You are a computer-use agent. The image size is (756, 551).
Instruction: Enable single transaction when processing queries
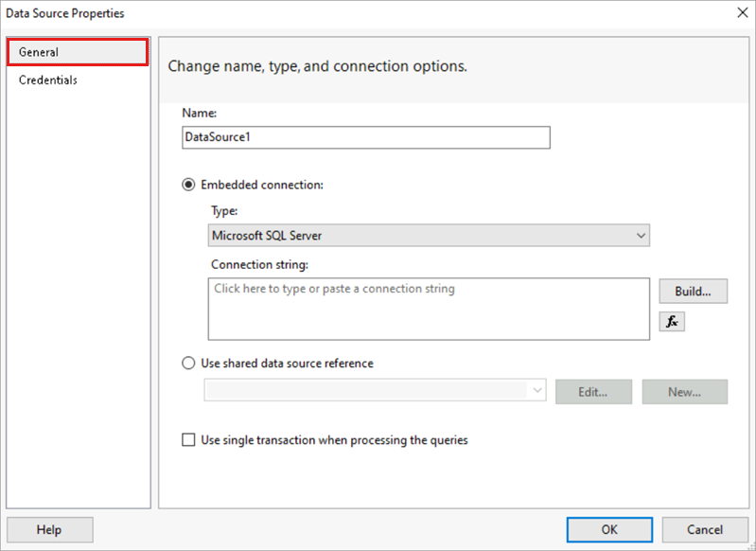pyautogui.click(x=189, y=440)
